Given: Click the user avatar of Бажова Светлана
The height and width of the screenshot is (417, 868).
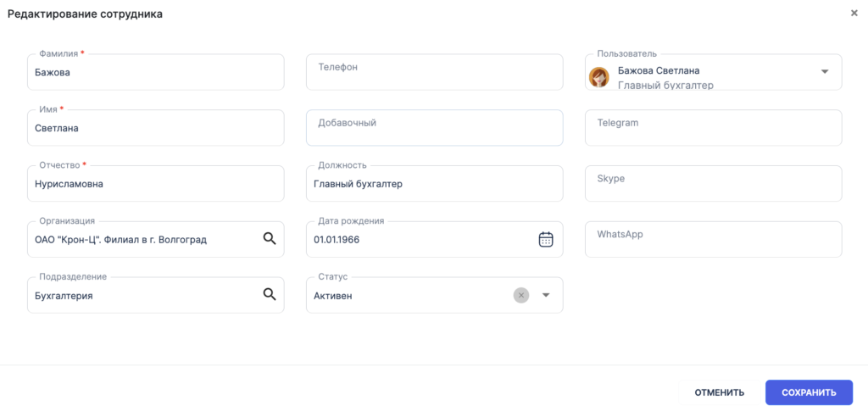Looking at the screenshot, I should coord(598,77).
